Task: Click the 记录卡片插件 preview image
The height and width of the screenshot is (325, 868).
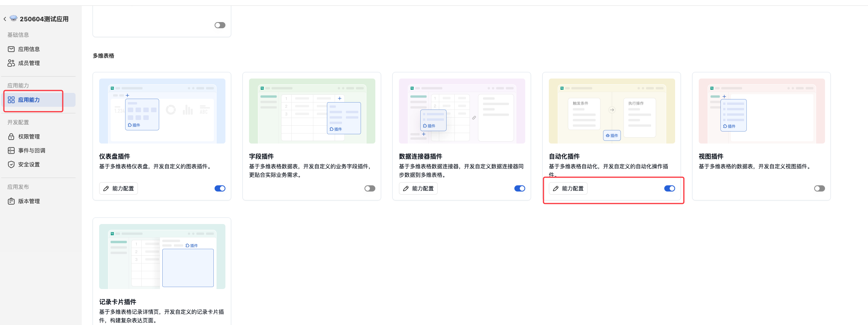Action: 162,256
